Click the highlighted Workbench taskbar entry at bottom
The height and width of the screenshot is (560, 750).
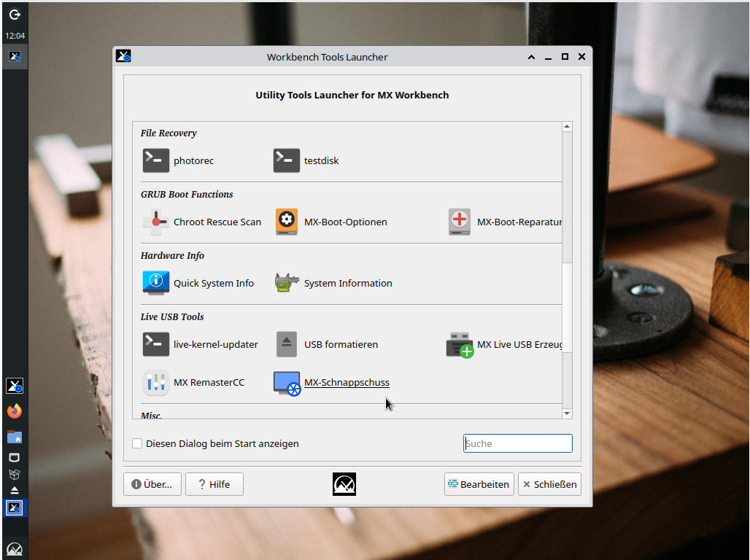(x=15, y=508)
